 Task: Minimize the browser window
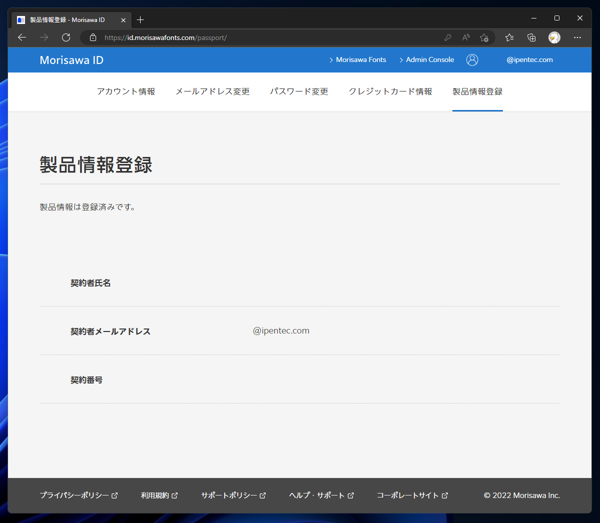pos(534,18)
